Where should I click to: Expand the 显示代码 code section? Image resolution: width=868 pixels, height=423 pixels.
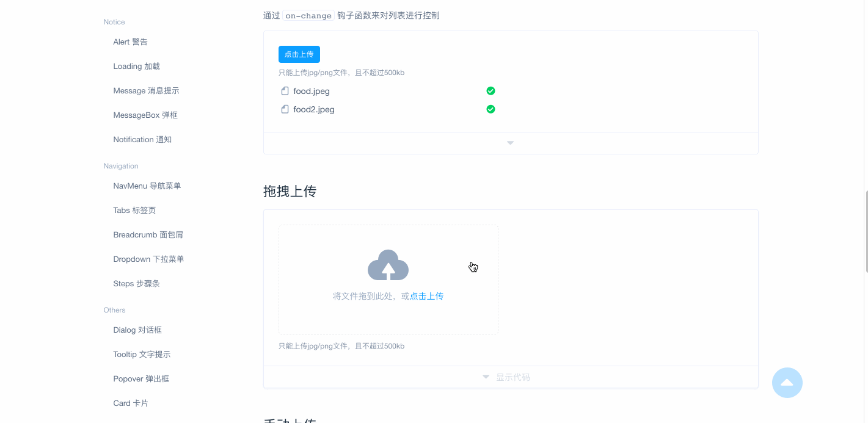pyautogui.click(x=507, y=377)
